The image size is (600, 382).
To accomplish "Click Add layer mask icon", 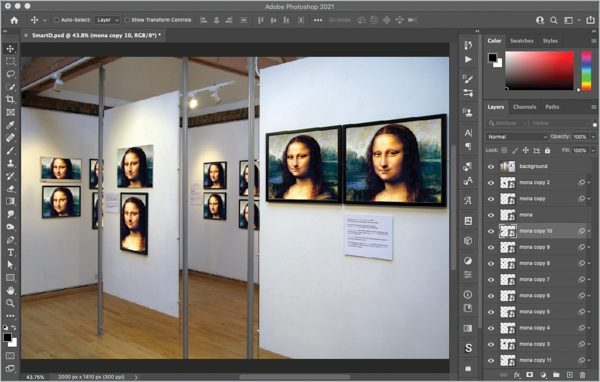I will pyautogui.click(x=530, y=375).
